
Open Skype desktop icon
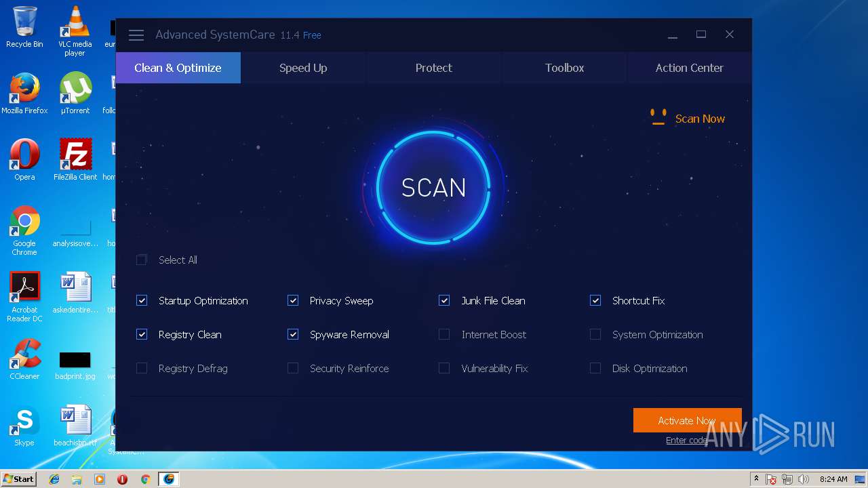pos(24,426)
